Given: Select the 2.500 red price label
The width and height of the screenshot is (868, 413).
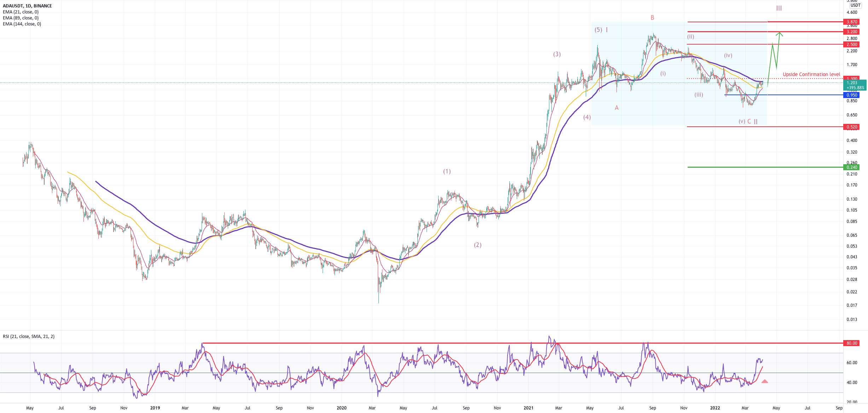Looking at the screenshot, I should coord(852,45).
